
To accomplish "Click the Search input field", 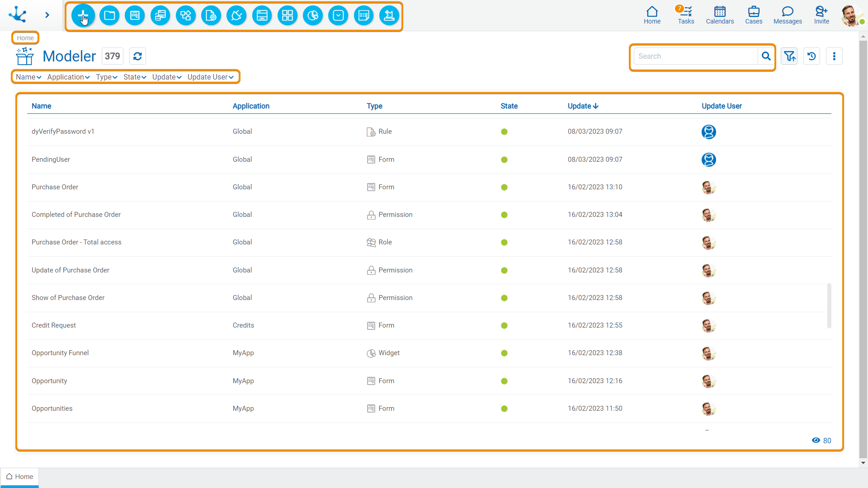I will (695, 56).
